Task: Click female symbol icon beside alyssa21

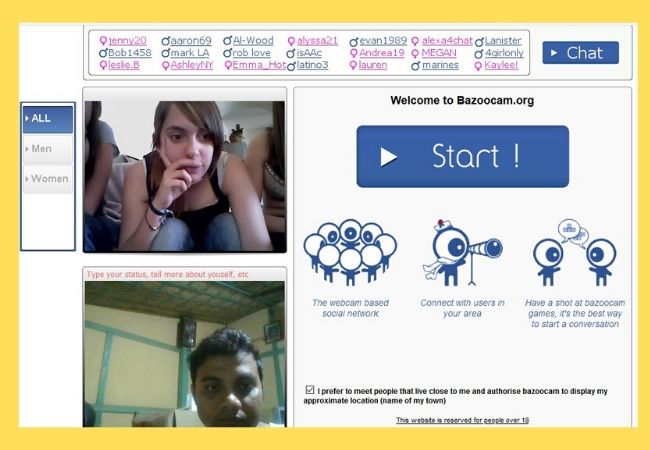Action: tap(291, 41)
